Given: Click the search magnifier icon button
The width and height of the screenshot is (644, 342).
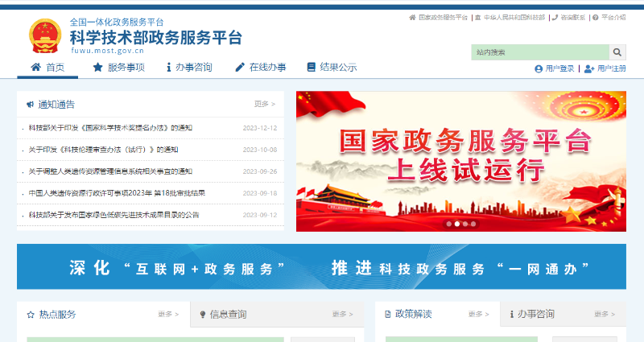Looking at the screenshot, I should pyautogui.click(x=618, y=52).
